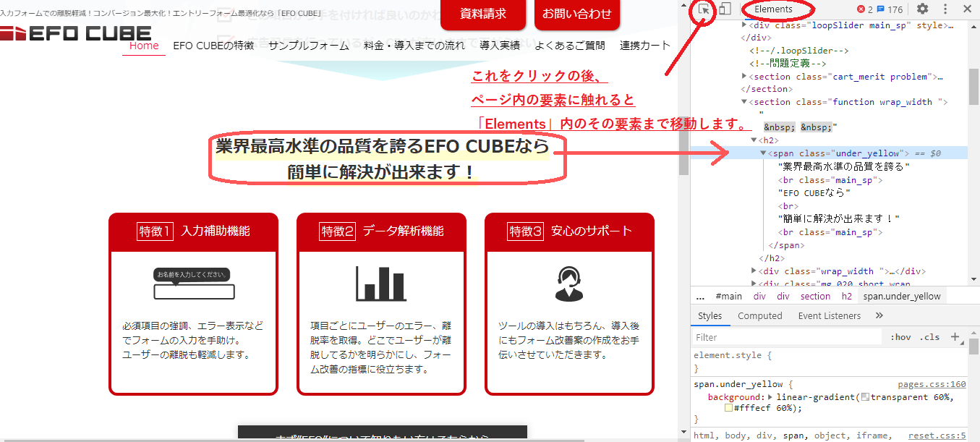
Task: Click the breadcrumb ellipsis
Action: coord(700,296)
